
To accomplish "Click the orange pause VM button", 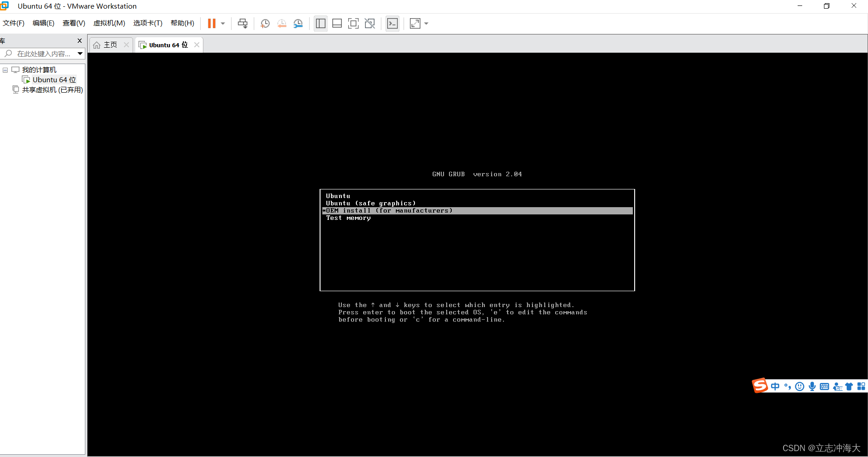I will pyautogui.click(x=212, y=24).
